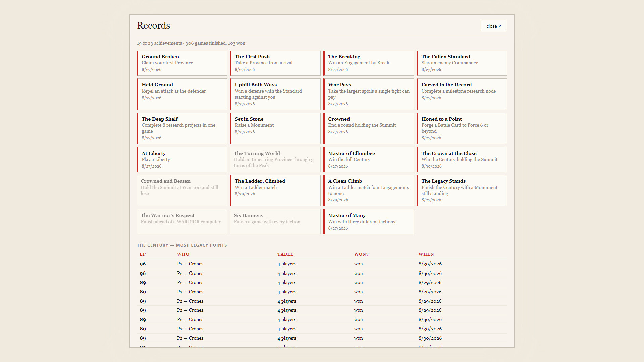Close the Records panel
Screen dimensions: 644x362
[x=493, y=26]
